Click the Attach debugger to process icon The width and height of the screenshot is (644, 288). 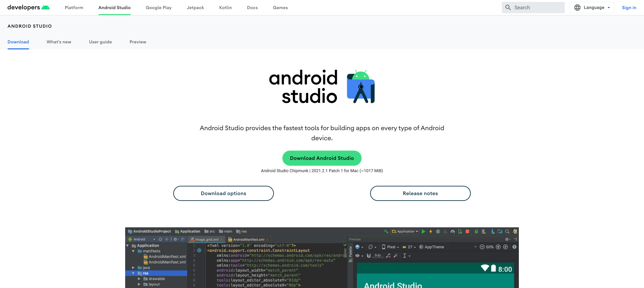tap(460, 231)
